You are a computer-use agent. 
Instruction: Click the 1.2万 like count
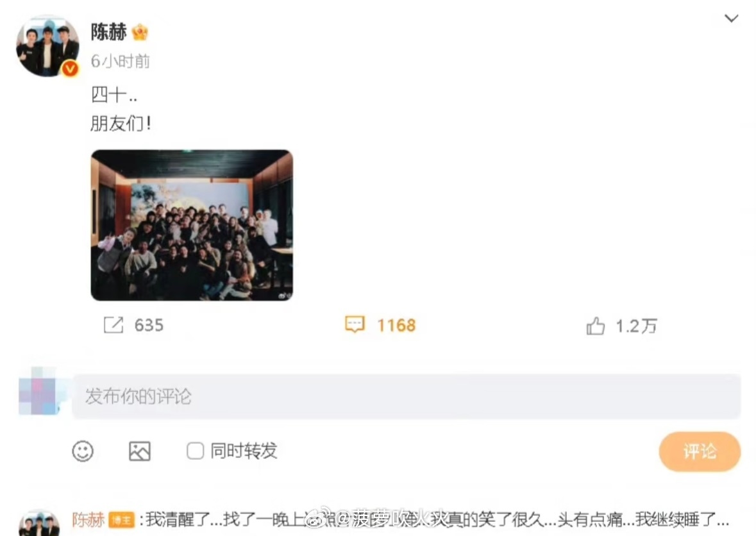click(637, 326)
